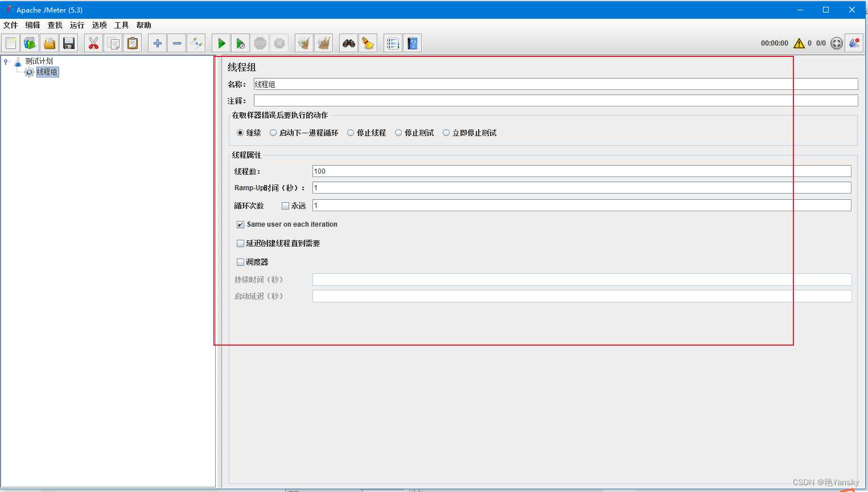The image size is (868, 492).
Task: Click the Open file folder icon
Action: click(50, 43)
